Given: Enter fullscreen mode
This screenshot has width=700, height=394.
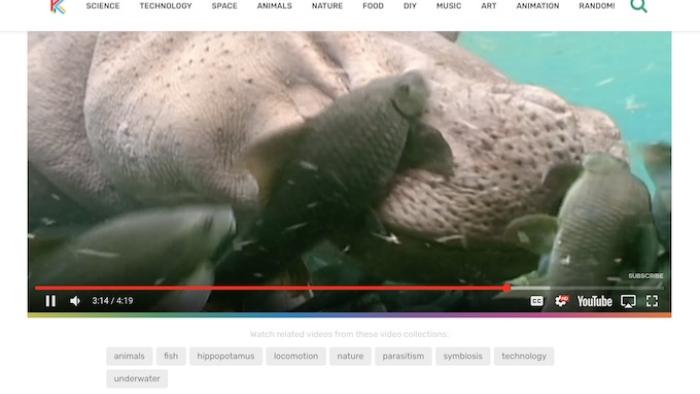Looking at the screenshot, I should pyautogui.click(x=652, y=301).
